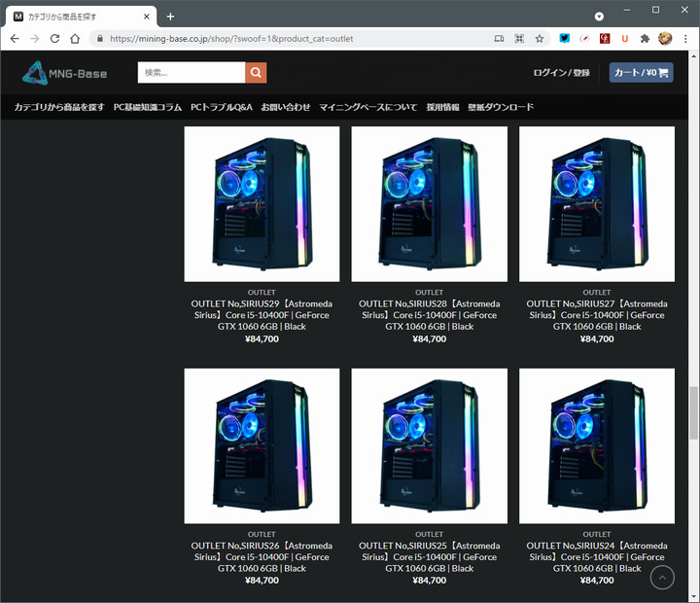This screenshot has width=700, height=603.
Task: Open SIRIUS25 product image
Action: coord(430,445)
